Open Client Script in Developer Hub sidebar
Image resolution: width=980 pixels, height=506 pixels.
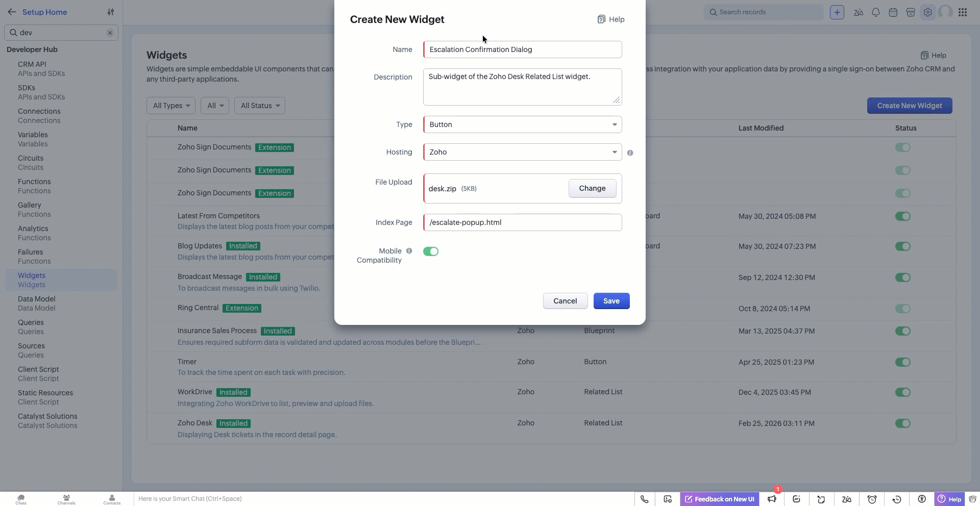(x=38, y=369)
